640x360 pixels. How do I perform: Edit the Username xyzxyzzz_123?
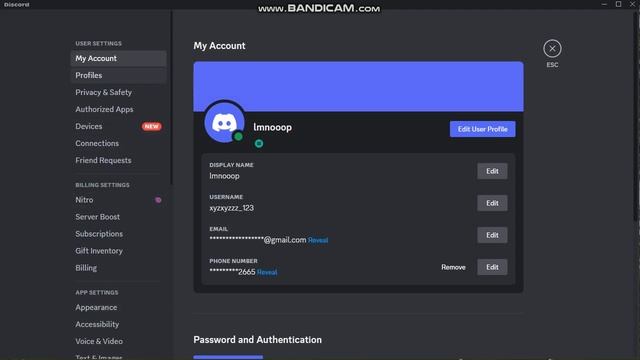(492, 203)
